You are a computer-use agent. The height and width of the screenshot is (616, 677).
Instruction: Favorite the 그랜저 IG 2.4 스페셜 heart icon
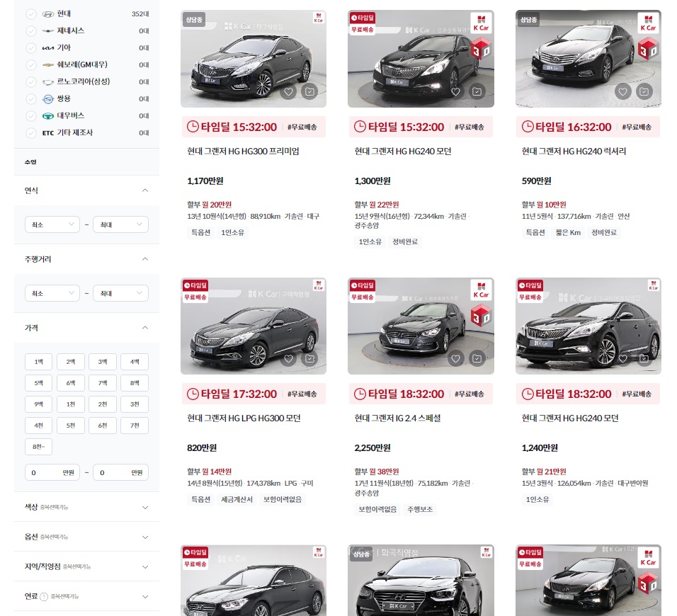click(x=455, y=358)
